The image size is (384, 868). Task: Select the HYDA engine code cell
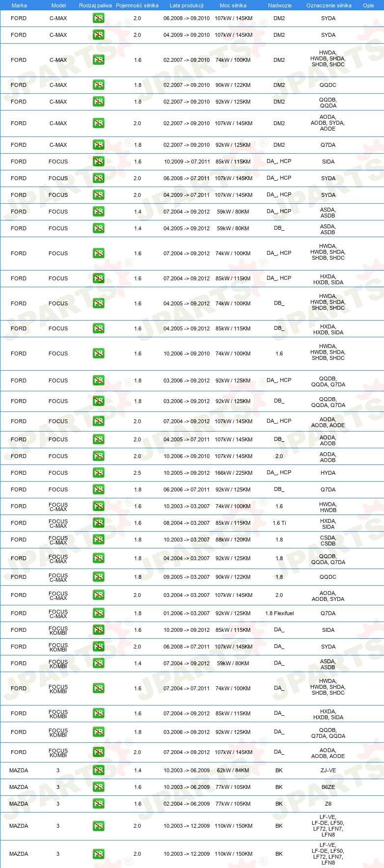[x=328, y=473]
